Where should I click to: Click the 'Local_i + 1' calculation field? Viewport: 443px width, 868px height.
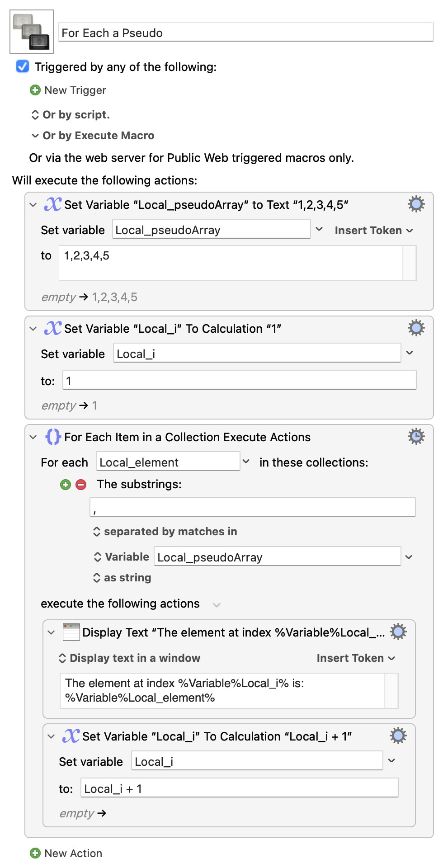coord(239,788)
